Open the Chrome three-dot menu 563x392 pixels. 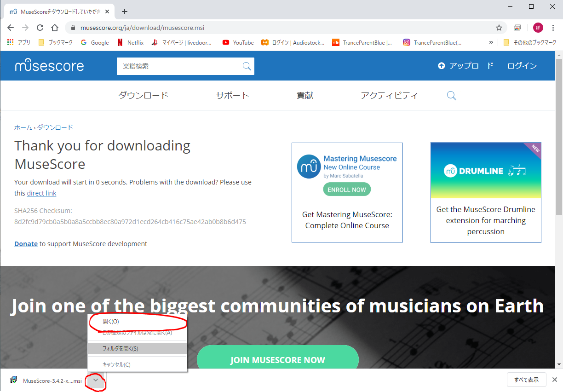(554, 28)
